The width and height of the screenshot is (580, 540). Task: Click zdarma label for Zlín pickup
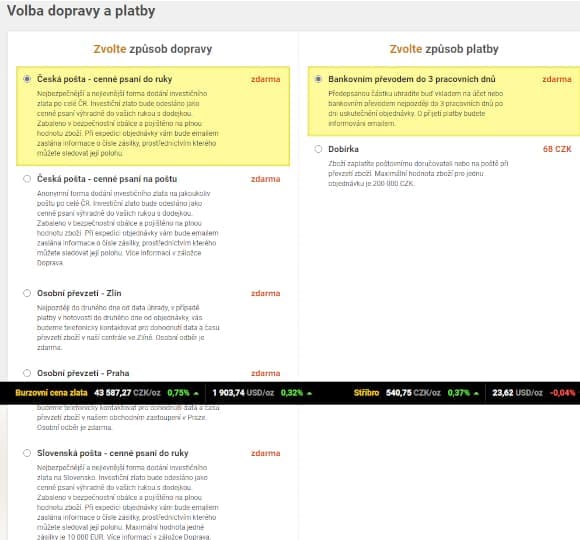pos(266,293)
